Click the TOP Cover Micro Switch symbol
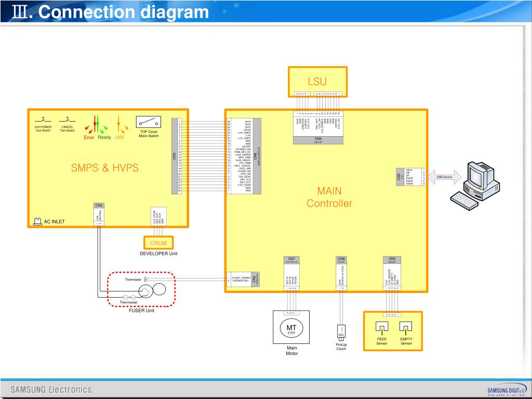532x399 pixels. coord(149,122)
